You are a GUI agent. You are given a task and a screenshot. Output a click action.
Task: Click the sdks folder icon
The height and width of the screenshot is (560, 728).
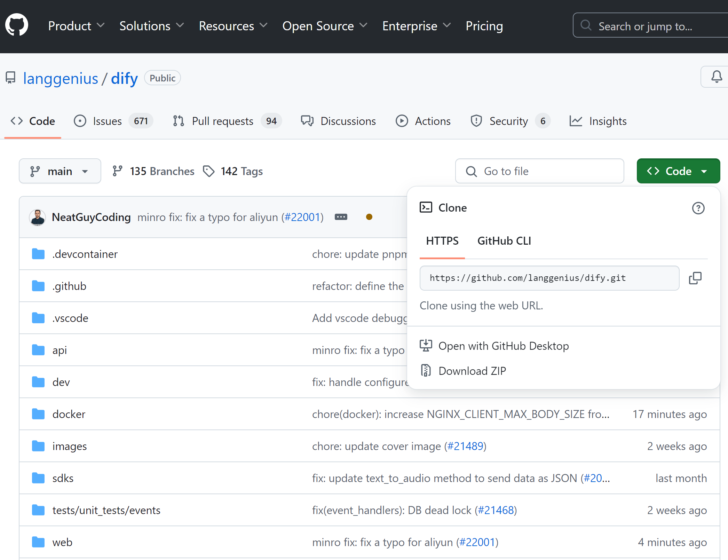(x=38, y=478)
